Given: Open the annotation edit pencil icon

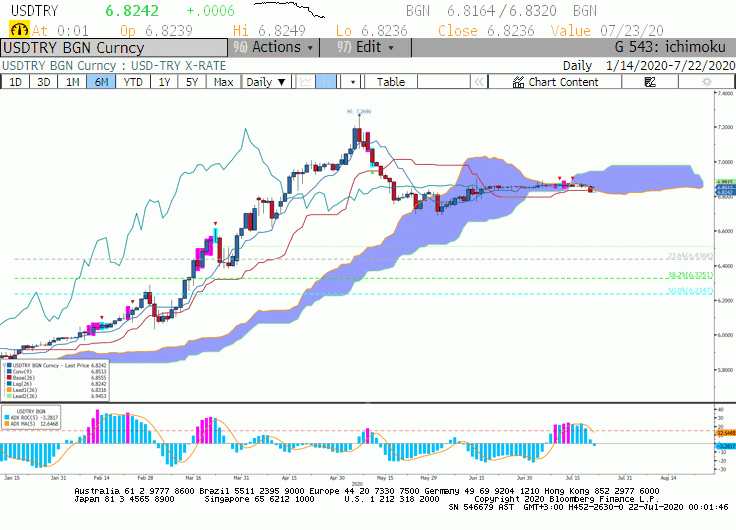Looking at the screenshot, I should coord(650,82).
